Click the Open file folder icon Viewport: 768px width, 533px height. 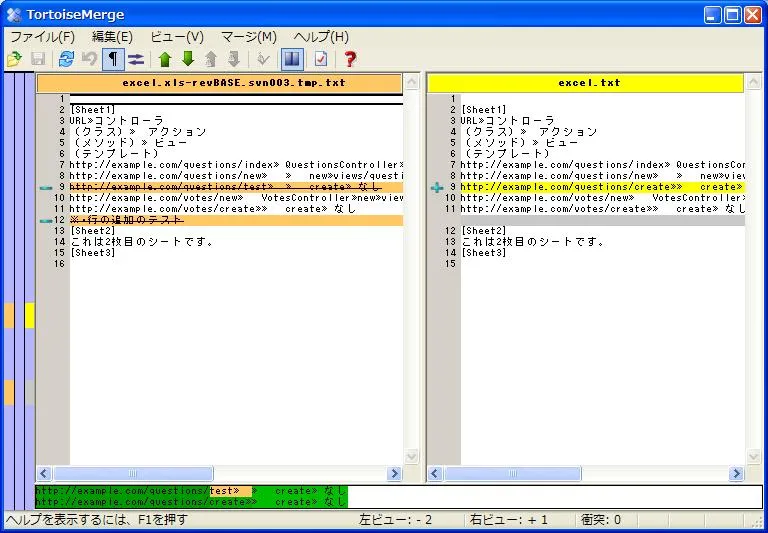click(14, 59)
